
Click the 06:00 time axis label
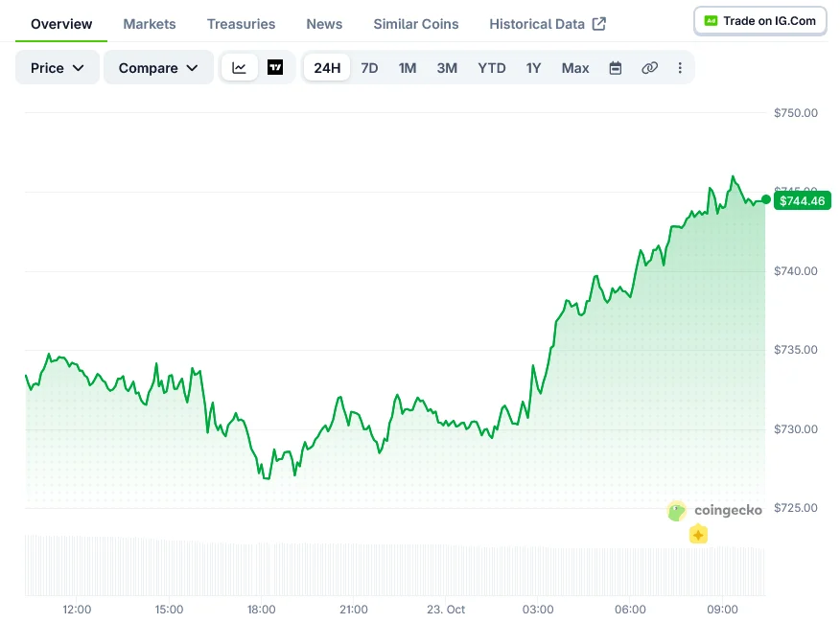tap(630, 609)
